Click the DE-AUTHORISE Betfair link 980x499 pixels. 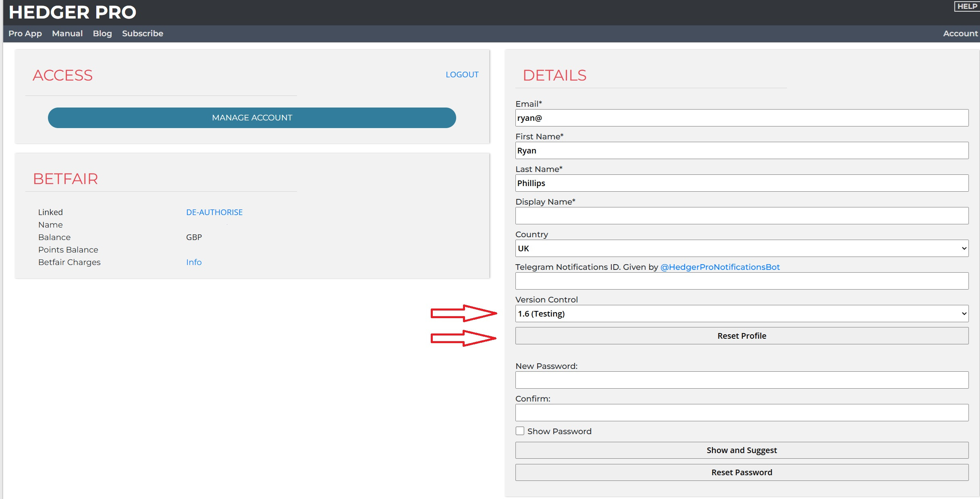214,212
